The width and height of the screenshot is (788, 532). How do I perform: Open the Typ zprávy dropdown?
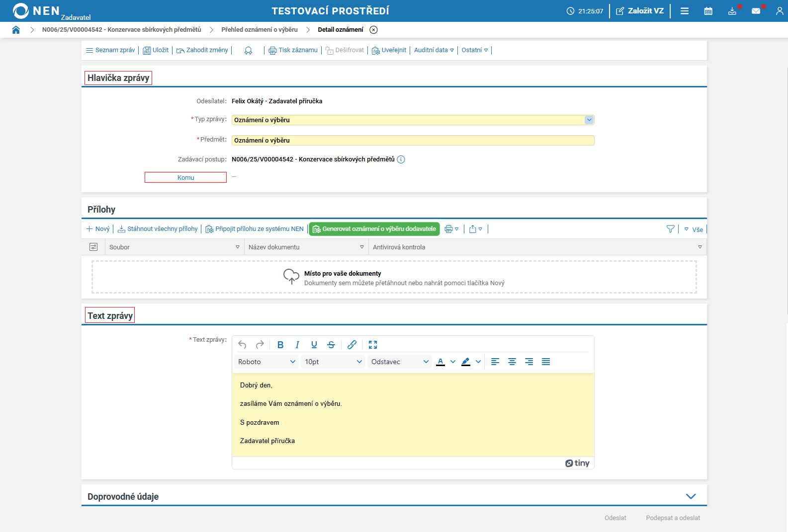[x=589, y=120]
